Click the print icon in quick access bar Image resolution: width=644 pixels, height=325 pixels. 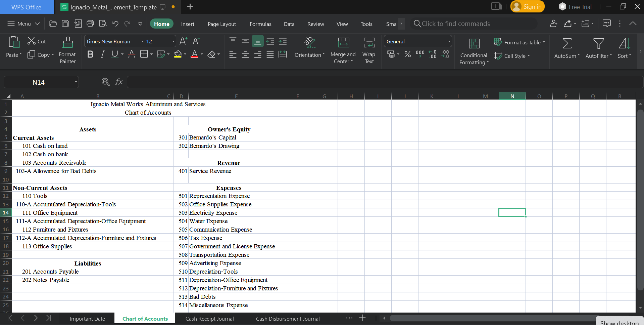pyautogui.click(x=90, y=24)
